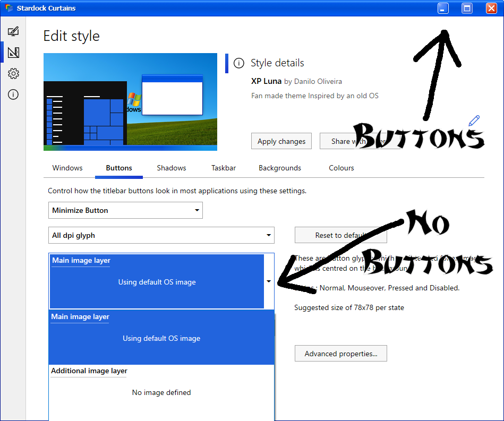This screenshot has width=504, height=421.
Task: Go to the Taskbar tab
Action: point(224,168)
